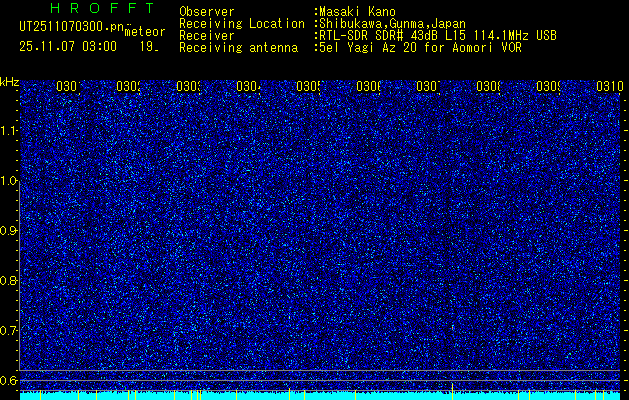Image resolution: width=629 pixels, height=400 pixels.
Task: Click the 0.8 frequency axis label
Action: 9,280
